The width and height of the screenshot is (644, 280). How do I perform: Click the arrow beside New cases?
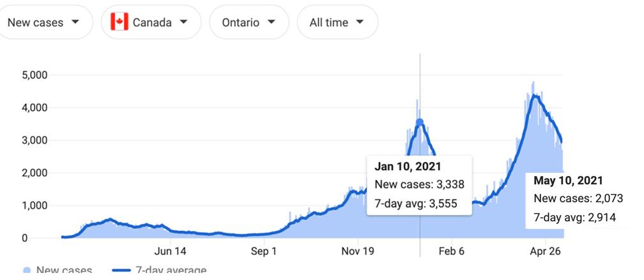click(x=76, y=22)
